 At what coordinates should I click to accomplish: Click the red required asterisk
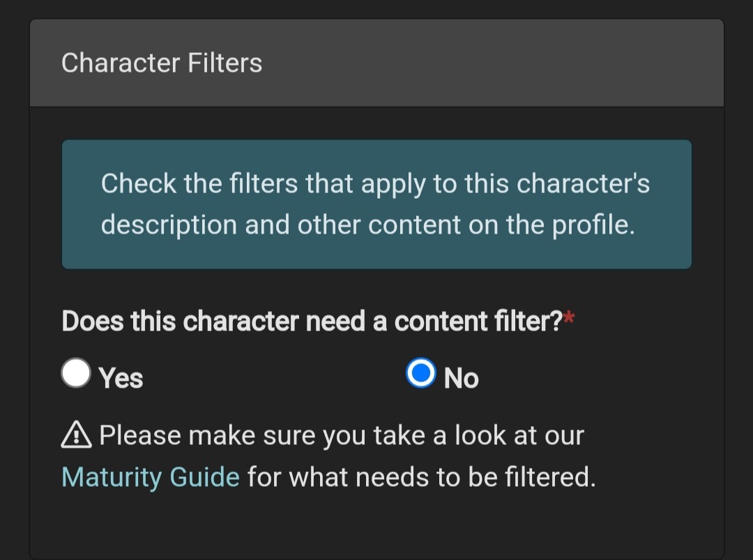pyautogui.click(x=570, y=319)
